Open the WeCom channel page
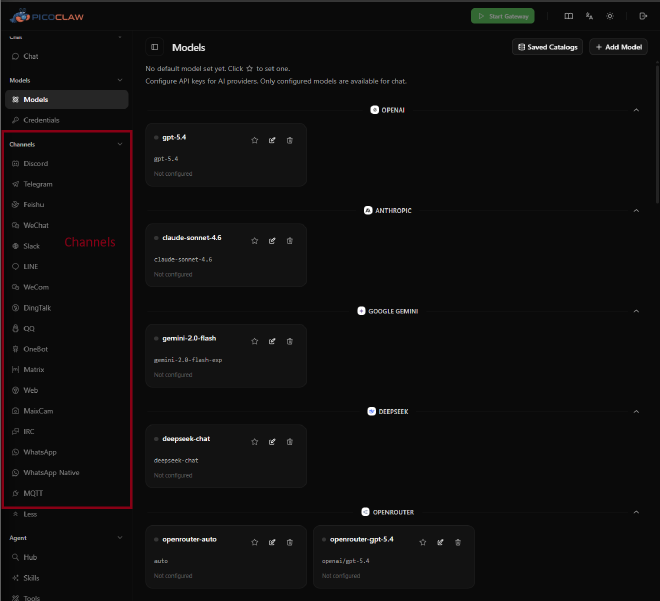Image resolution: width=660 pixels, height=601 pixels. pyautogui.click(x=67, y=287)
